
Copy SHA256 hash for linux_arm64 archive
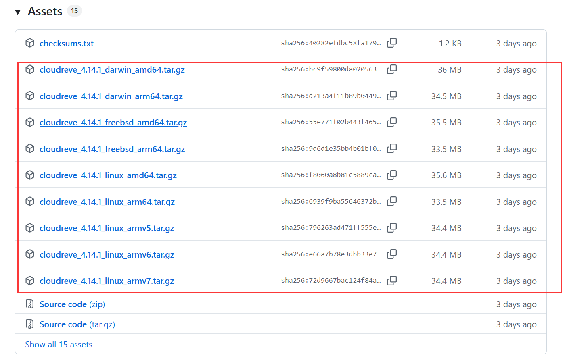pyautogui.click(x=391, y=201)
